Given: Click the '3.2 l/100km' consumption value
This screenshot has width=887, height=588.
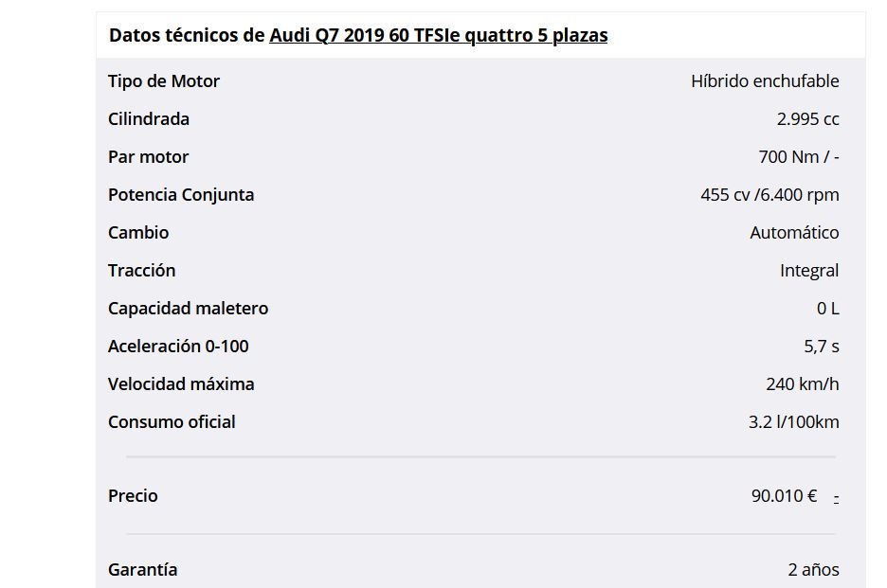Looking at the screenshot, I should (793, 422).
